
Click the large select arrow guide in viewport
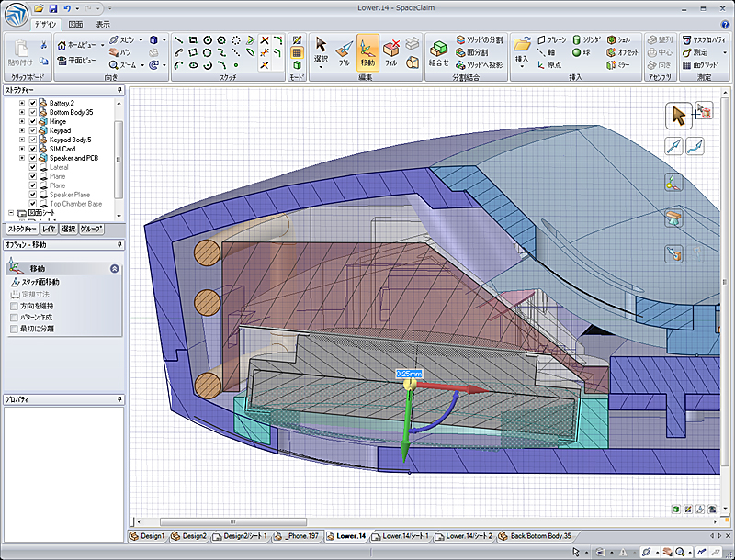point(678,116)
